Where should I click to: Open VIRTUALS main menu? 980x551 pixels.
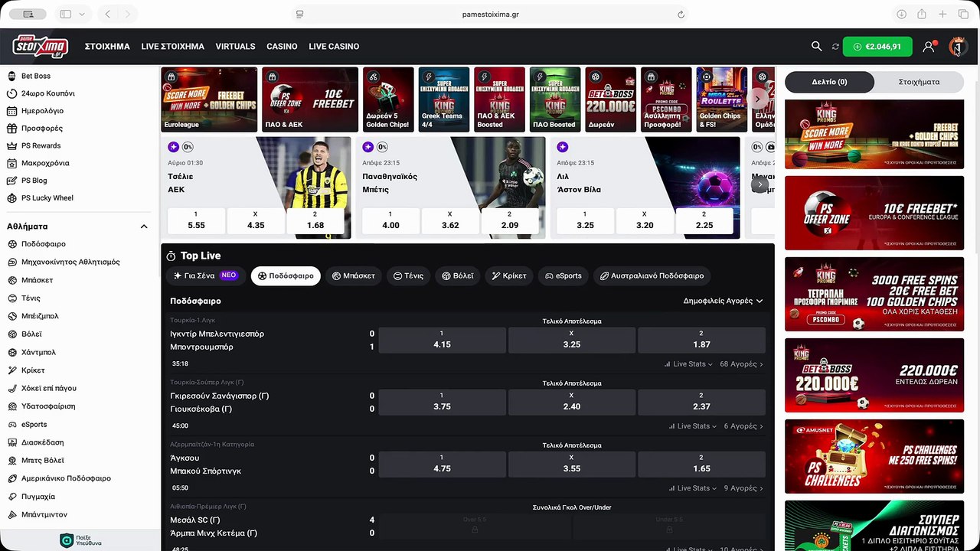(235, 47)
